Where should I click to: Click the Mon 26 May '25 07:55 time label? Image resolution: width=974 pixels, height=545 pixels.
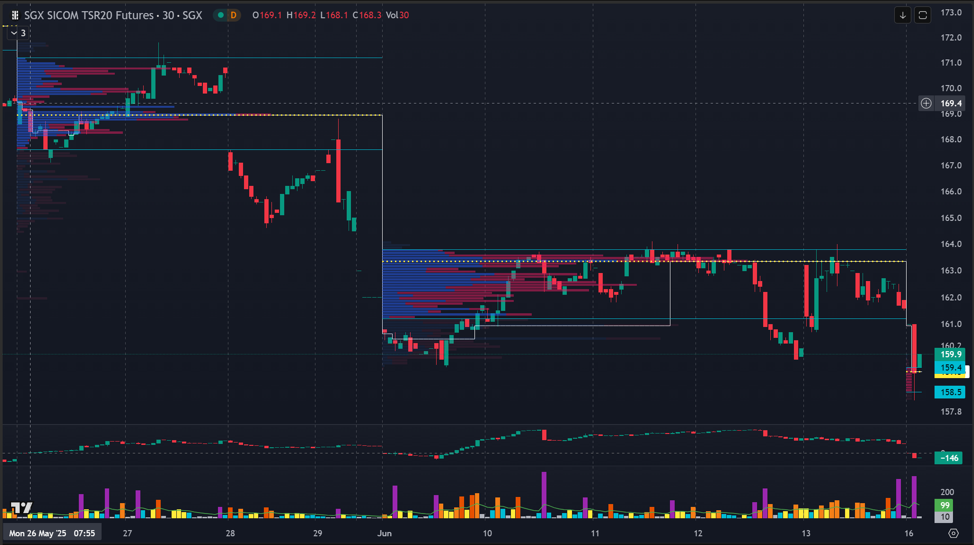click(x=52, y=533)
